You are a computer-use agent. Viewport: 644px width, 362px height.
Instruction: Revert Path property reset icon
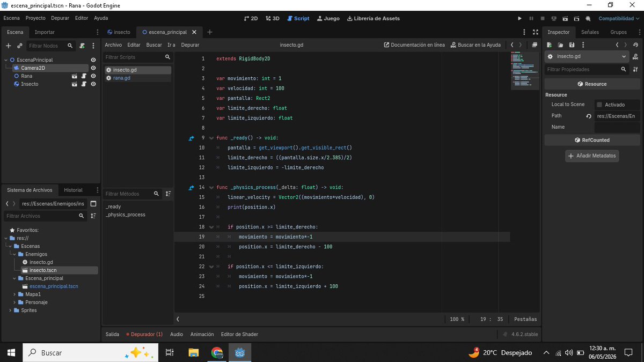(589, 116)
